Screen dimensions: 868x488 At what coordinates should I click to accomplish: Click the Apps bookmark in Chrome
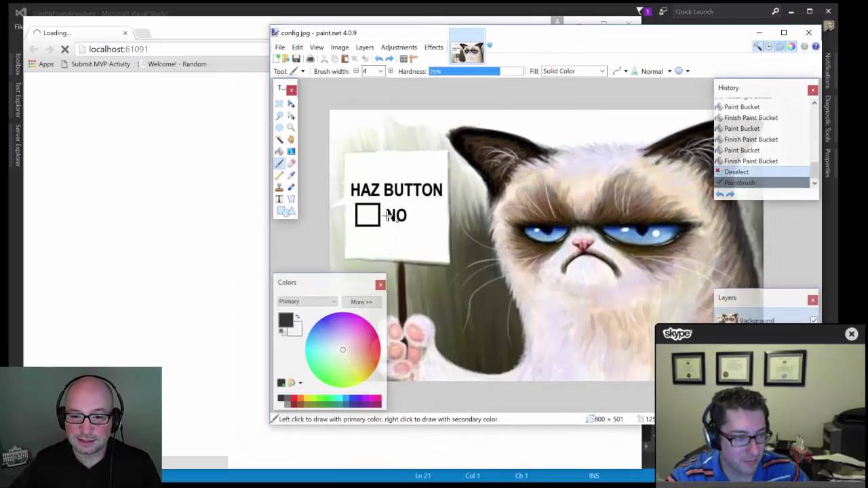(41, 64)
